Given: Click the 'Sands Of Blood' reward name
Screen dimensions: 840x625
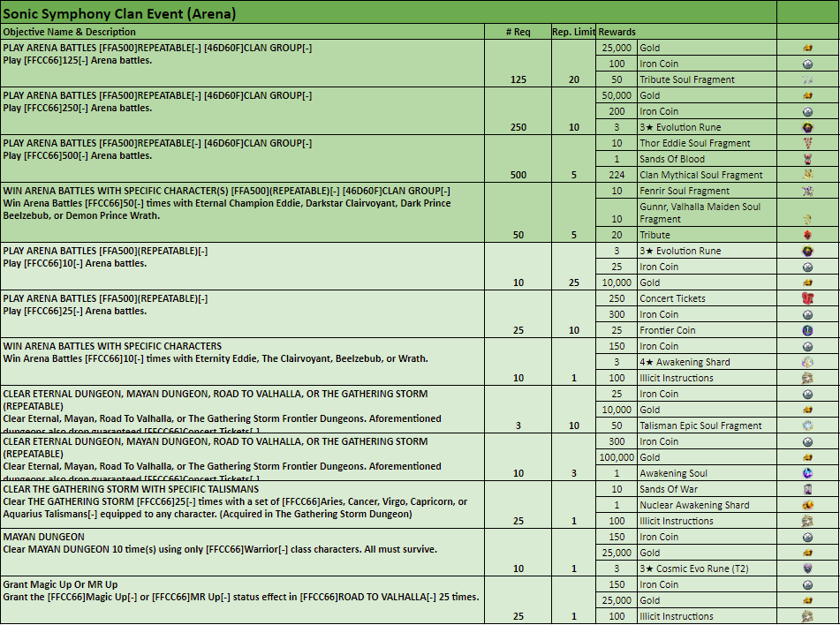Looking at the screenshot, I should pos(672,159).
